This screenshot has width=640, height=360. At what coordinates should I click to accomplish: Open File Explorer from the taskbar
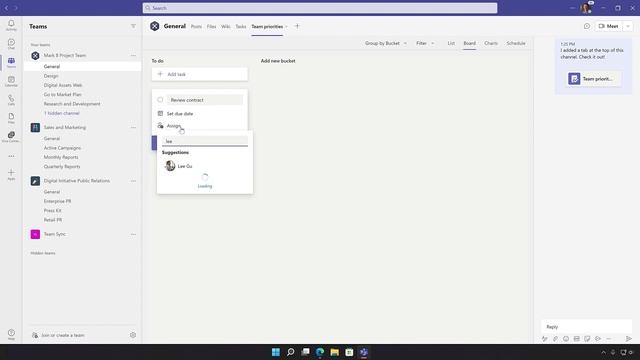coord(335,352)
